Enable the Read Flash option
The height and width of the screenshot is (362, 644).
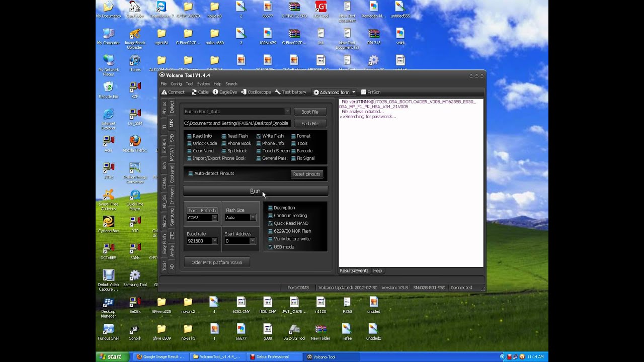[x=234, y=136]
